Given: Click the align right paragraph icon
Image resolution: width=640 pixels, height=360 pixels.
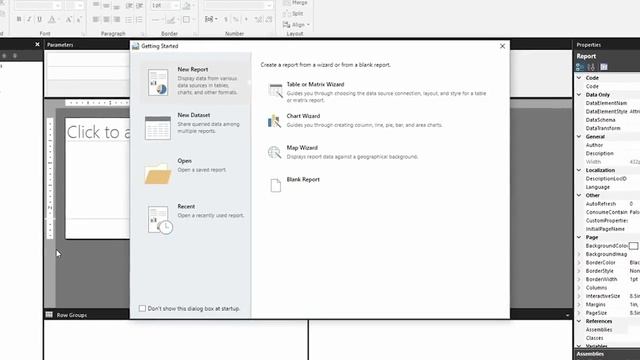Looking at the screenshot, I should point(117,19).
